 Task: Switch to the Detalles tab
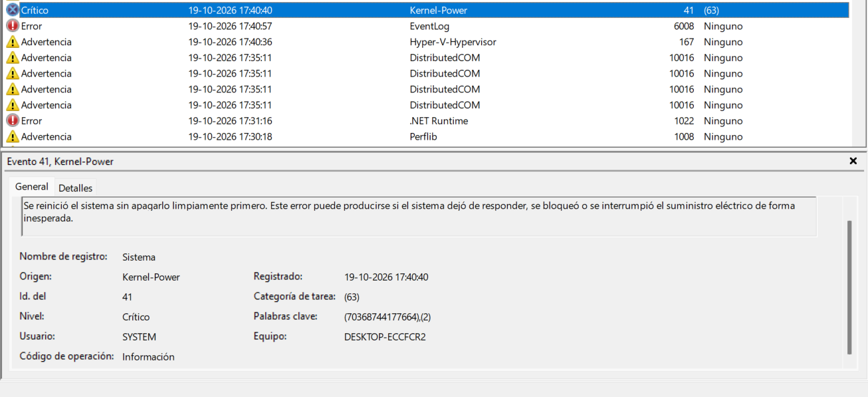pos(75,188)
